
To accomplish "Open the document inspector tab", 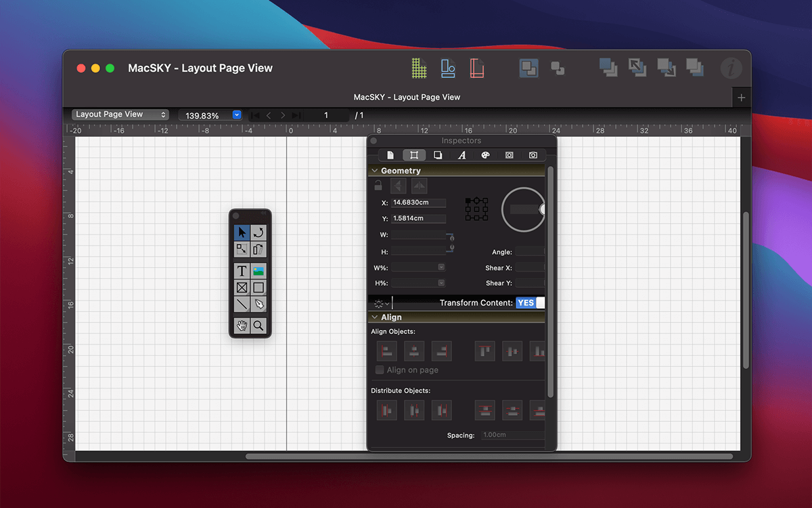I will click(x=390, y=155).
